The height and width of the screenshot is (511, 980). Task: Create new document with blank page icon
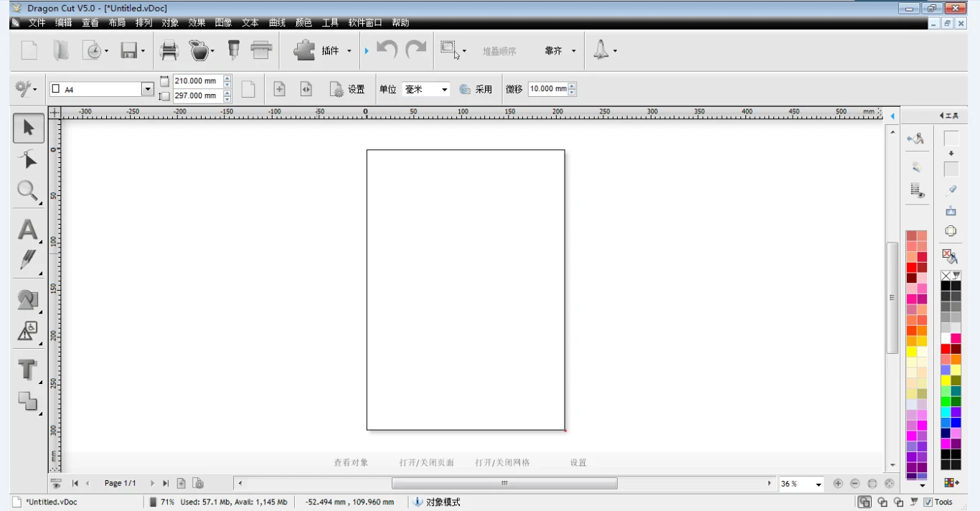(29, 50)
